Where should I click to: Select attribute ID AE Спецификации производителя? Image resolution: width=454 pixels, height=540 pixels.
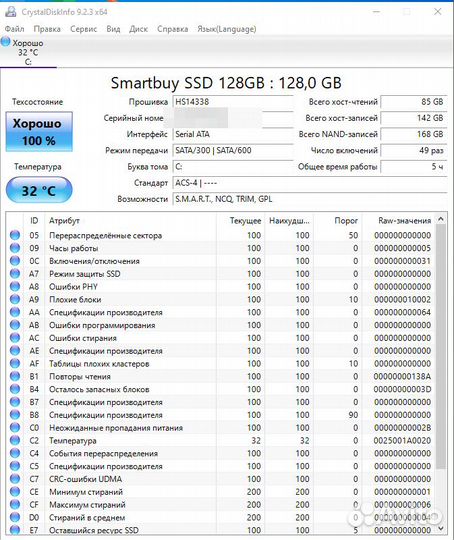click(x=220, y=351)
